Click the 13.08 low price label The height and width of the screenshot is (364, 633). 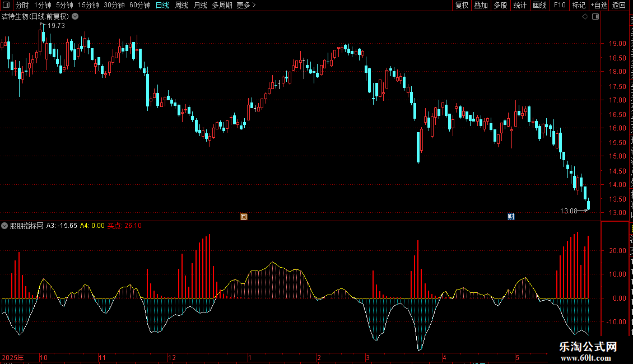569,211
